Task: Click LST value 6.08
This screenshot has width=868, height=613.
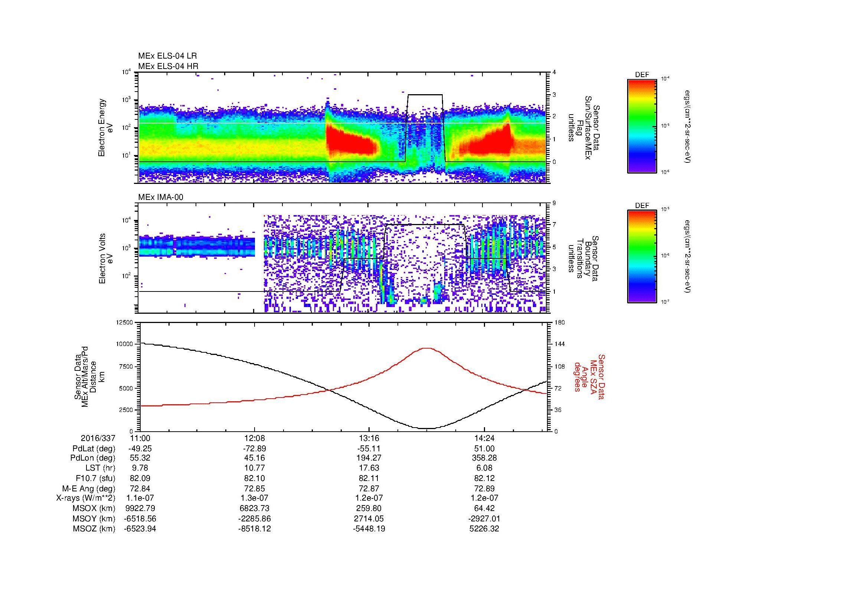Action: [x=484, y=468]
